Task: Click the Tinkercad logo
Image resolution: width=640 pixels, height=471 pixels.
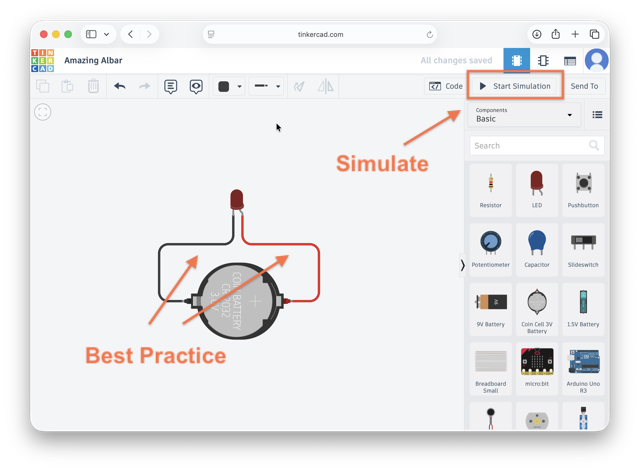Action: tap(42, 60)
